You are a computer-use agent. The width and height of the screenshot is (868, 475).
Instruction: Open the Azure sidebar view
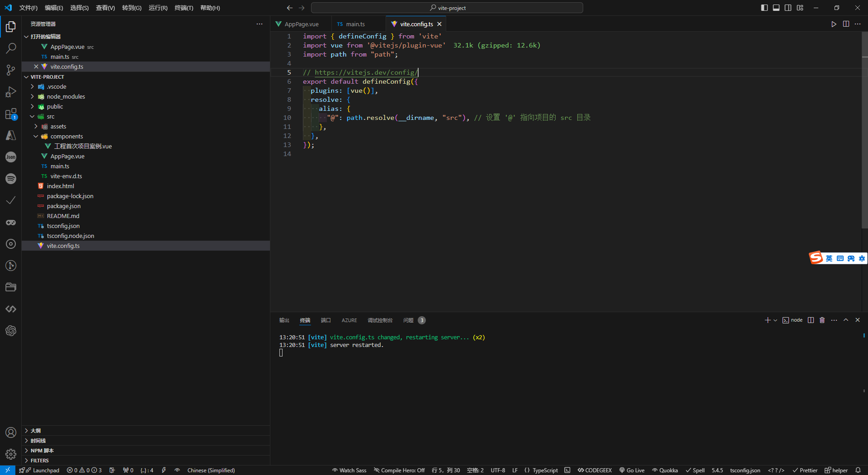pyautogui.click(x=11, y=135)
